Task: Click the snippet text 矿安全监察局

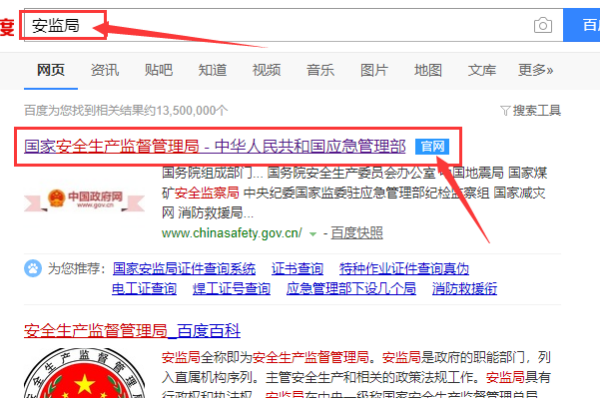Action: [x=201, y=192]
